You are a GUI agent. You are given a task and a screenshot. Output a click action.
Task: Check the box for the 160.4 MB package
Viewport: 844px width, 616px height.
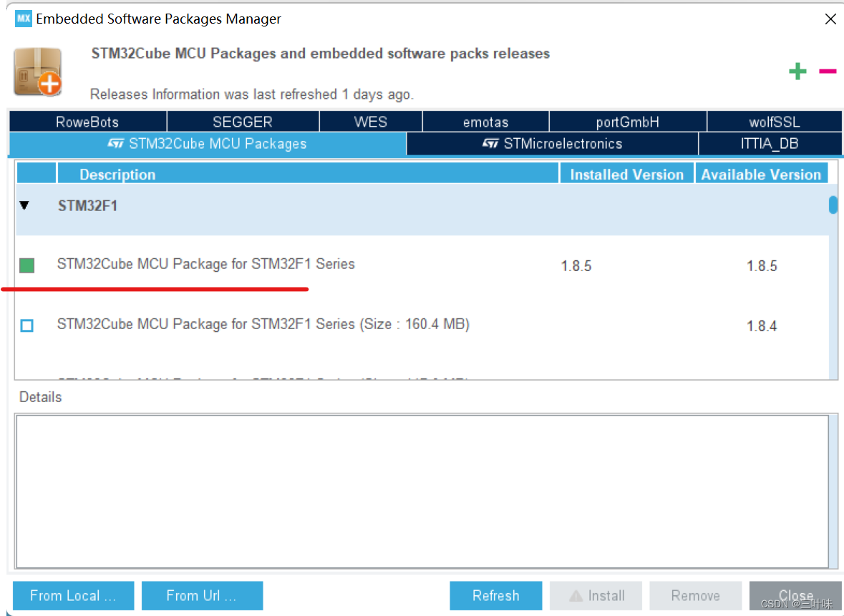27,326
